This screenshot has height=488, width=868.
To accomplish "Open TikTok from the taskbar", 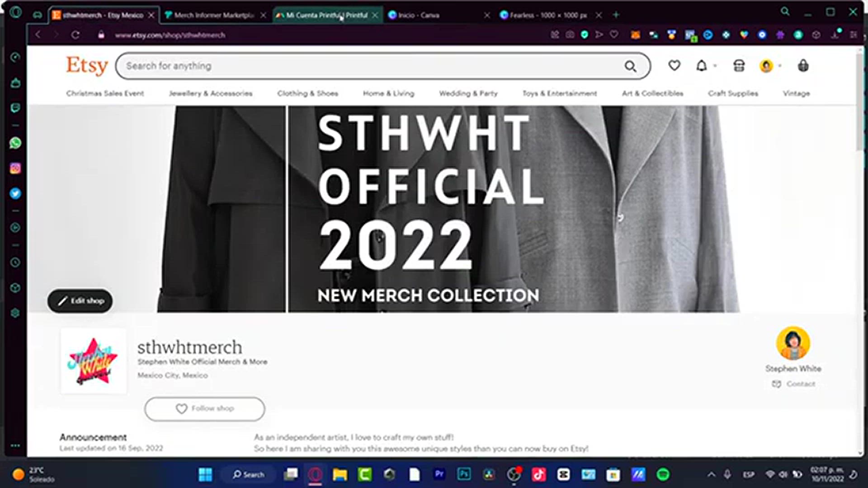I will [x=538, y=474].
